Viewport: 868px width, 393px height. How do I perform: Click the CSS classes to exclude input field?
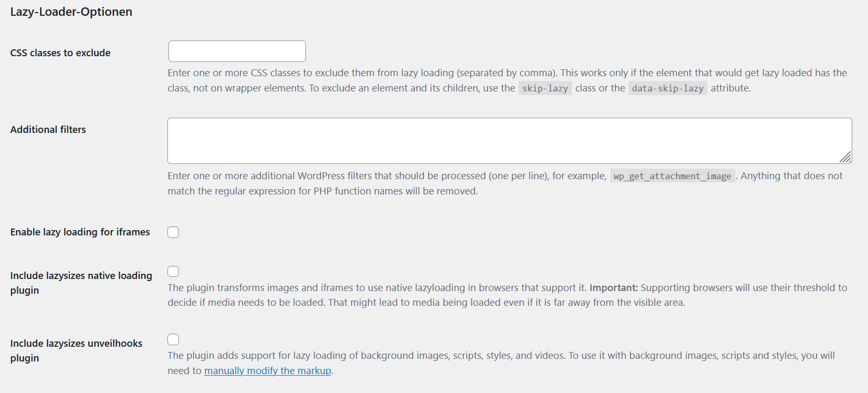tap(237, 51)
